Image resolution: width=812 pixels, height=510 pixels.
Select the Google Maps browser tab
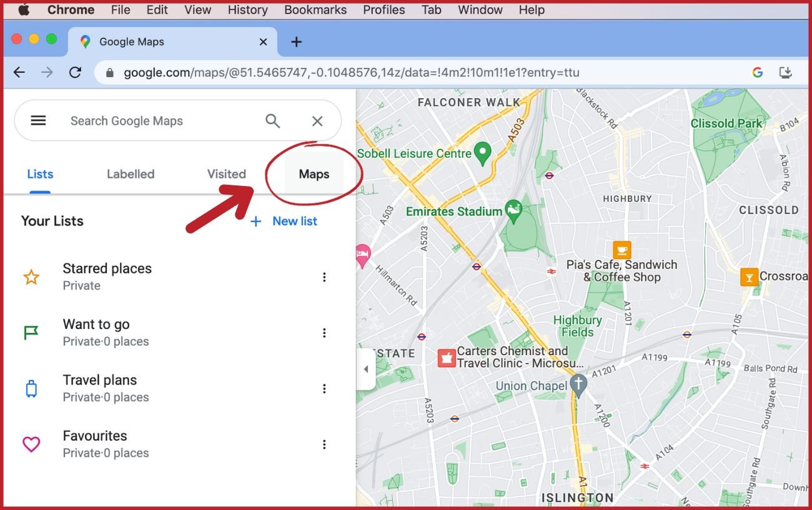pos(171,41)
